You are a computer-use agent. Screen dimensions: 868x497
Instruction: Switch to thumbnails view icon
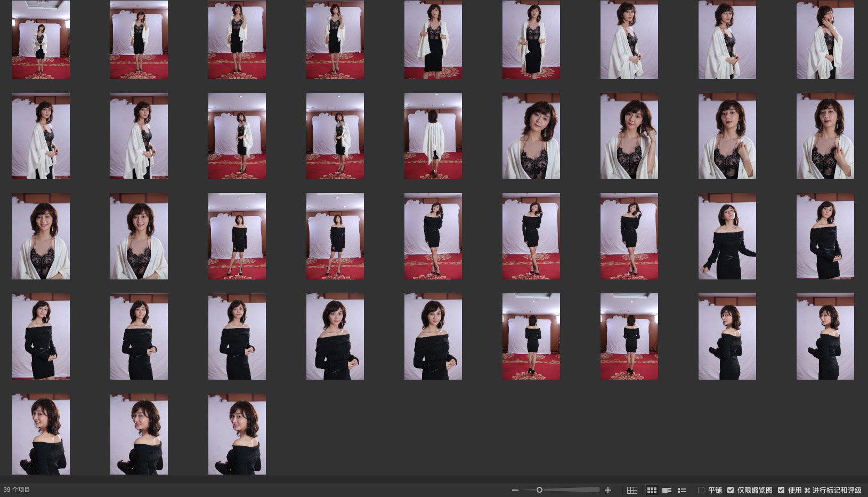(x=652, y=490)
